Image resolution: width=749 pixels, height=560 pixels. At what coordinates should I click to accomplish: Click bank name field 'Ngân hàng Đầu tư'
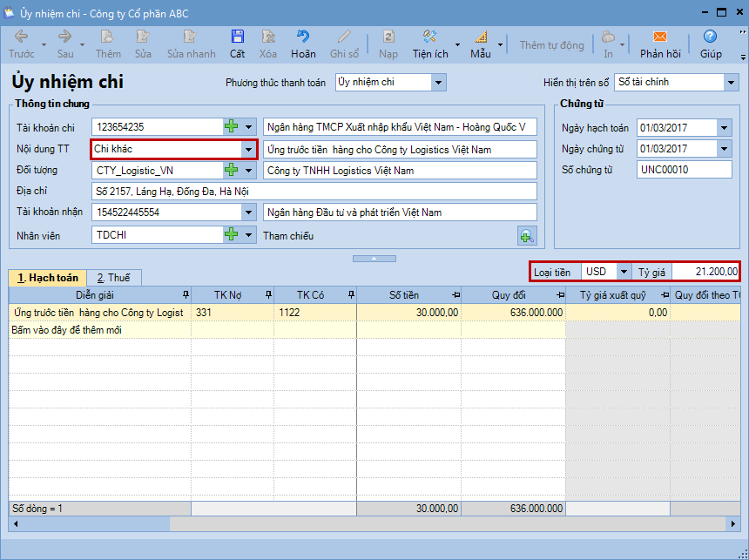click(400, 213)
